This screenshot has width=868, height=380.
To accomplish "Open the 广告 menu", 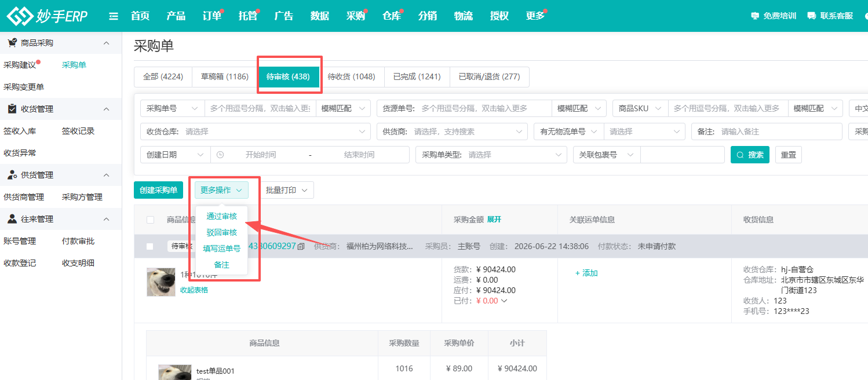I will [284, 16].
